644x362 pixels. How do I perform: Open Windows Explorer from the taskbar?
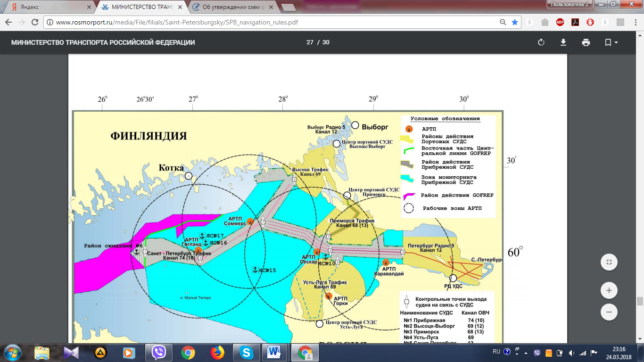[x=42, y=353]
